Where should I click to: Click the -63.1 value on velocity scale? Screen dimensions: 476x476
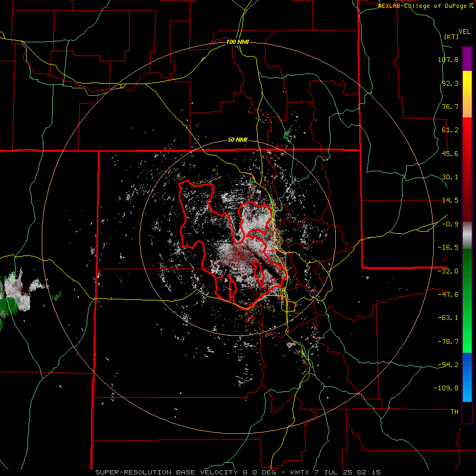448,318
